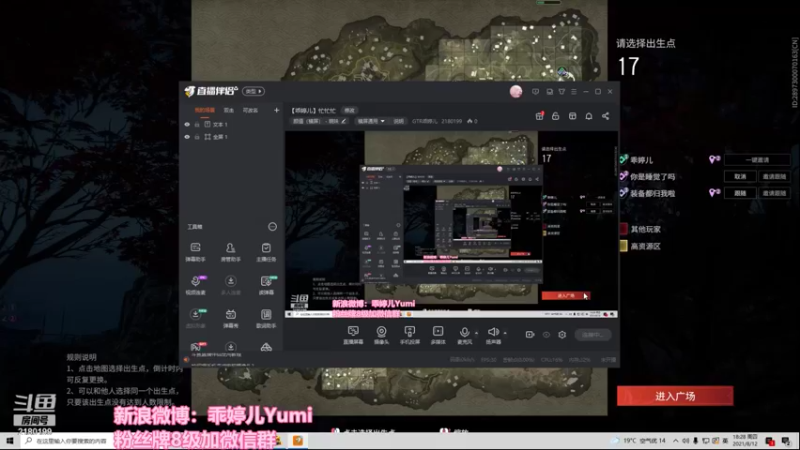Click the 修改 button beside the stream title
Screen dimensions: 800x450
[x=349, y=110]
